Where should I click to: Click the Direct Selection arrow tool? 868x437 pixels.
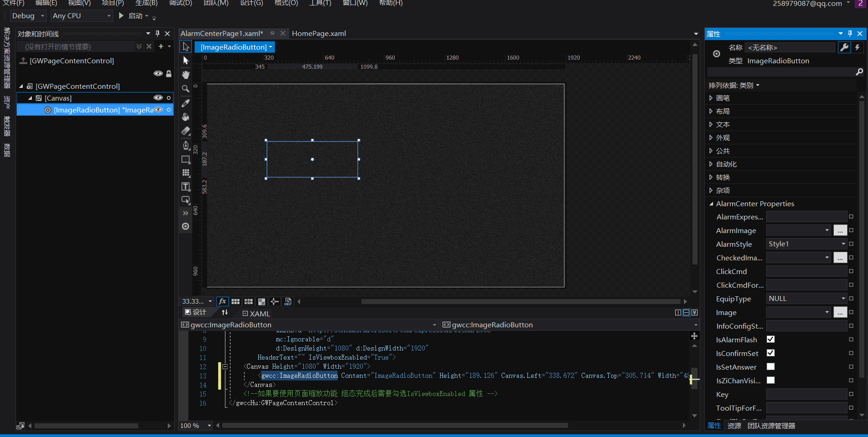[x=186, y=61]
